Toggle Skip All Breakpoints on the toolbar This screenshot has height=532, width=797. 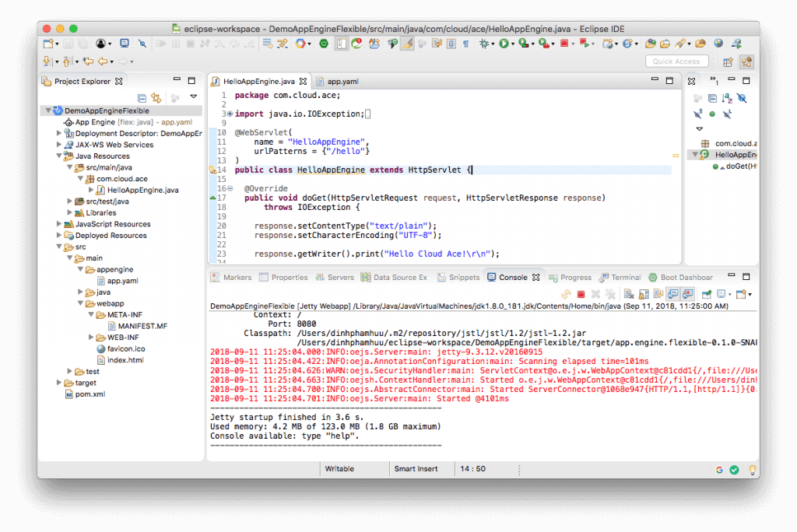[142, 44]
